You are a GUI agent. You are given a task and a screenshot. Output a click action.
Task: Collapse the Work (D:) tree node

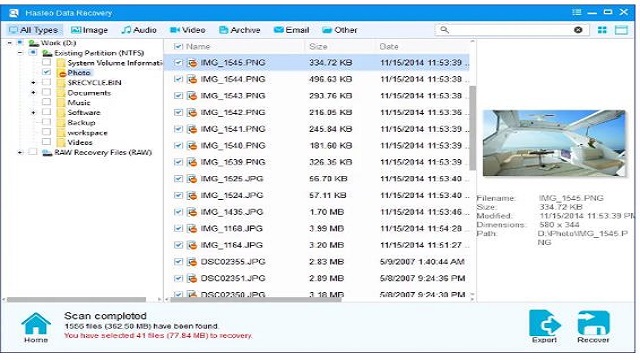coord(10,43)
